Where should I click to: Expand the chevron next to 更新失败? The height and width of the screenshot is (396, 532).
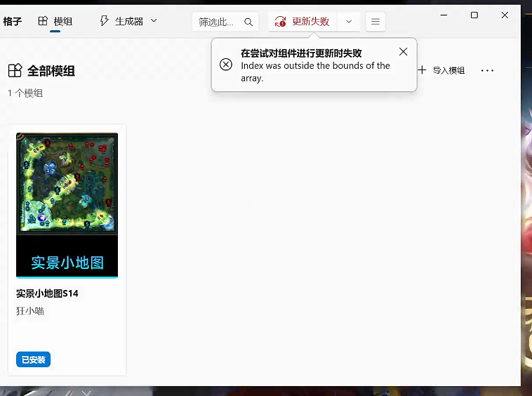click(x=349, y=22)
